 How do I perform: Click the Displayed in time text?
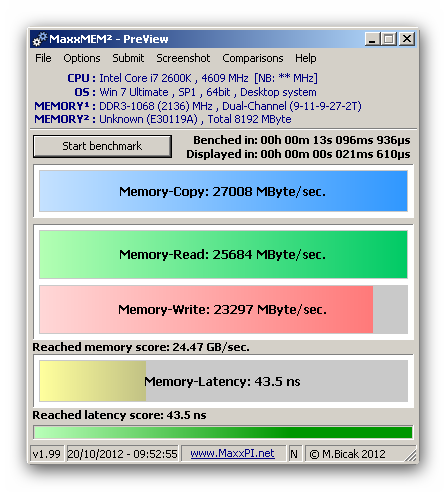coord(298,154)
